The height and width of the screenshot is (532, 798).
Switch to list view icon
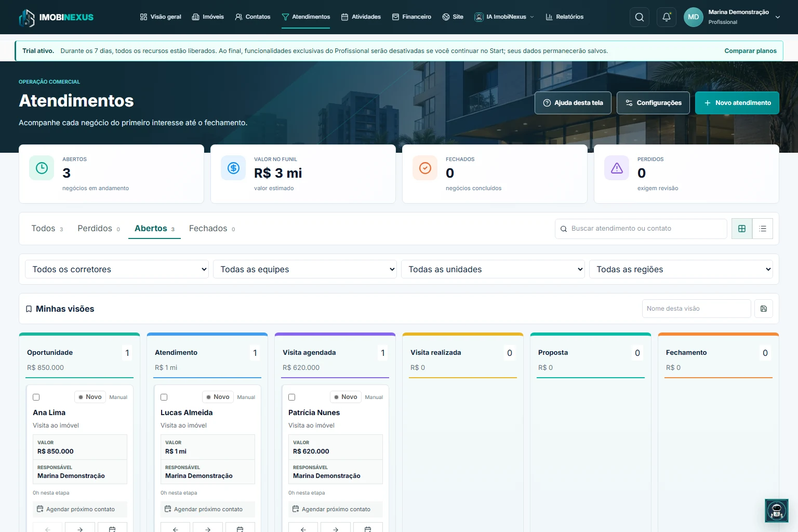(763, 229)
